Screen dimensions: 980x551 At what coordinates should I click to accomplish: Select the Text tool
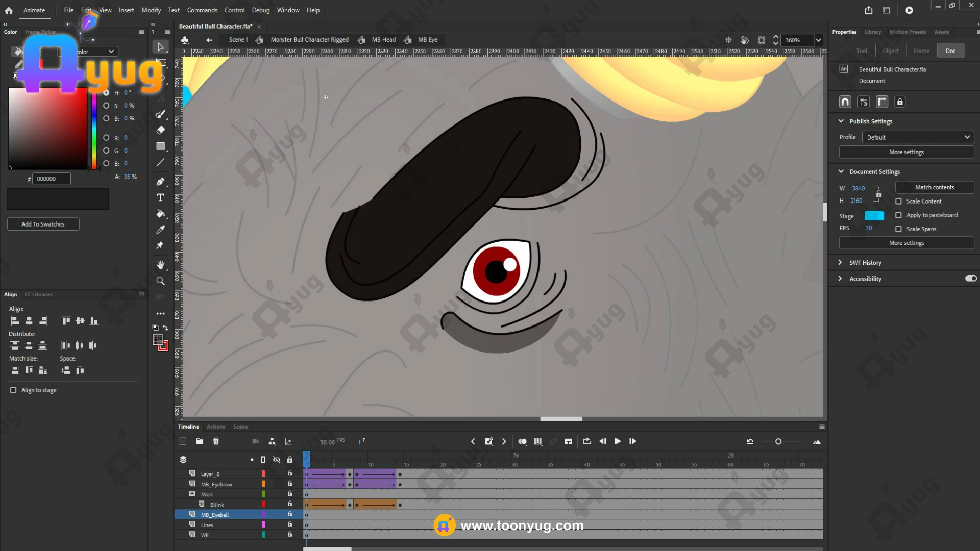coord(160,197)
